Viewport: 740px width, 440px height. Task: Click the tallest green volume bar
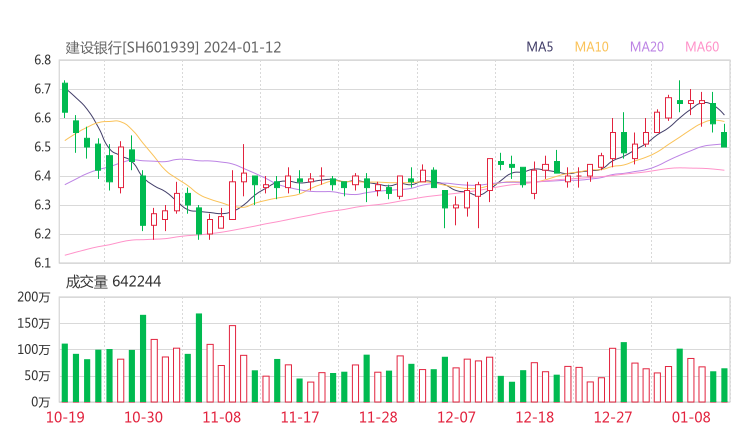[x=199, y=358]
